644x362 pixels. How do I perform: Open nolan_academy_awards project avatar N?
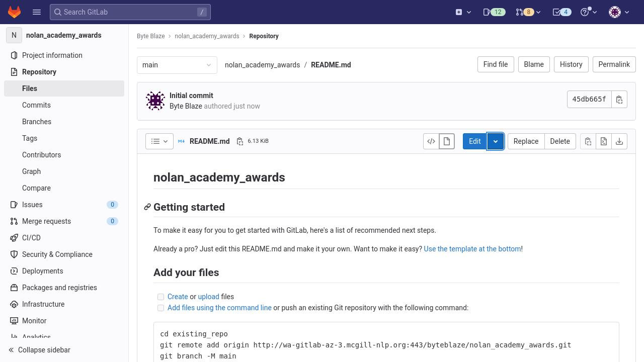click(14, 35)
